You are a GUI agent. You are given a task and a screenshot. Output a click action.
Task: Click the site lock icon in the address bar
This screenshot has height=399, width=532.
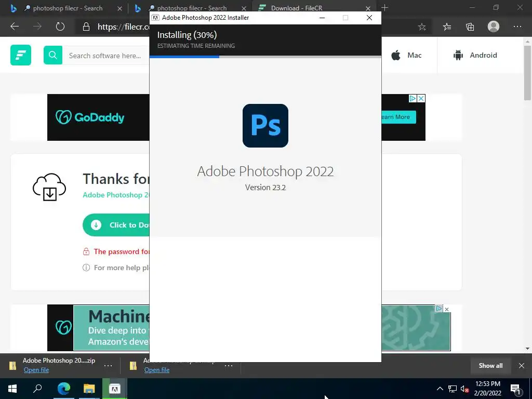click(x=86, y=27)
